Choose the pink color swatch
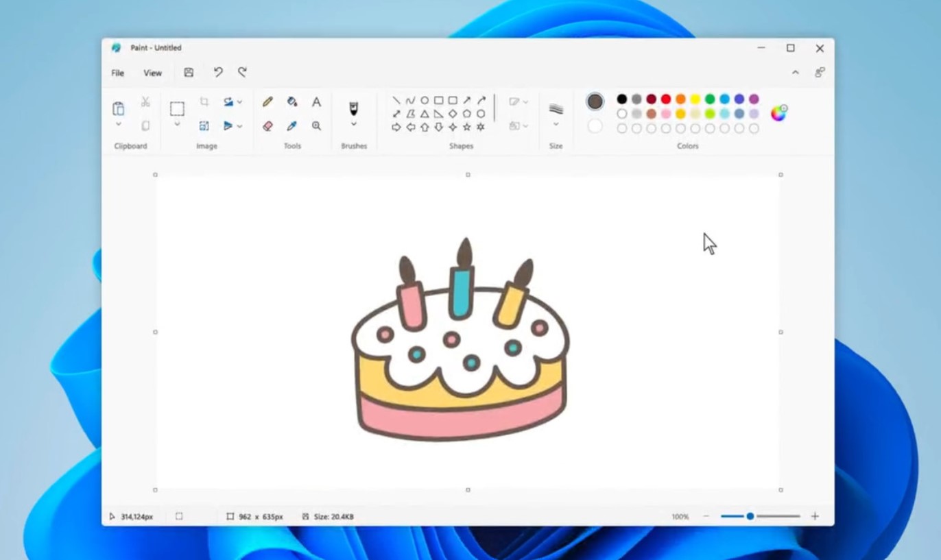The image size is (941, 560). pyautogui.click(x=666, y=114)
